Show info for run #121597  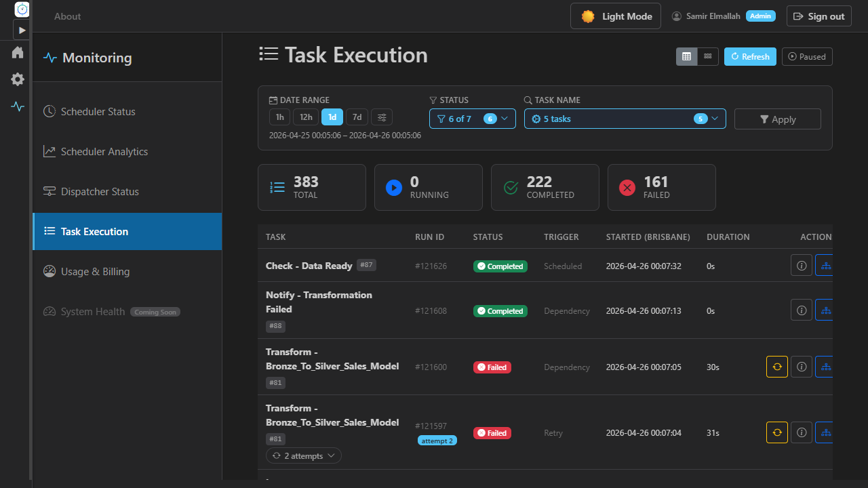pos(802,432)
